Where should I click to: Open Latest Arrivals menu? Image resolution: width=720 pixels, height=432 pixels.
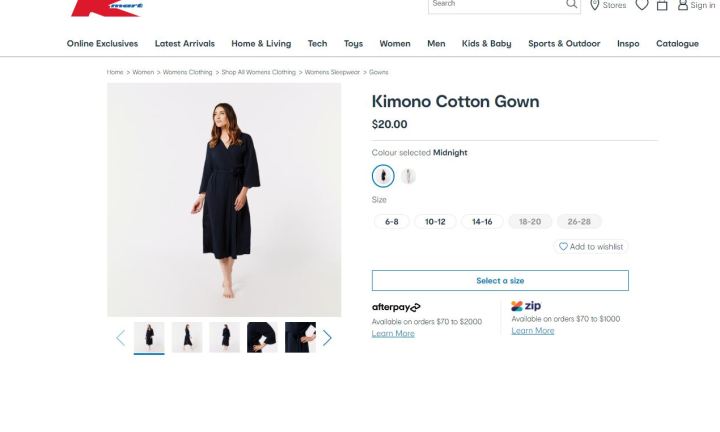pyautogui.click(x=185, y=44)
